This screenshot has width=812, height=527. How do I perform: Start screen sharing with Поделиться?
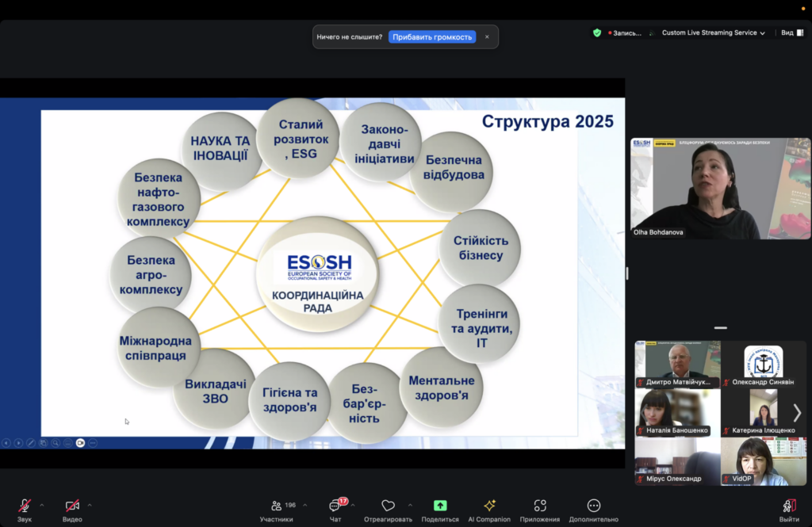coord(440,506)
